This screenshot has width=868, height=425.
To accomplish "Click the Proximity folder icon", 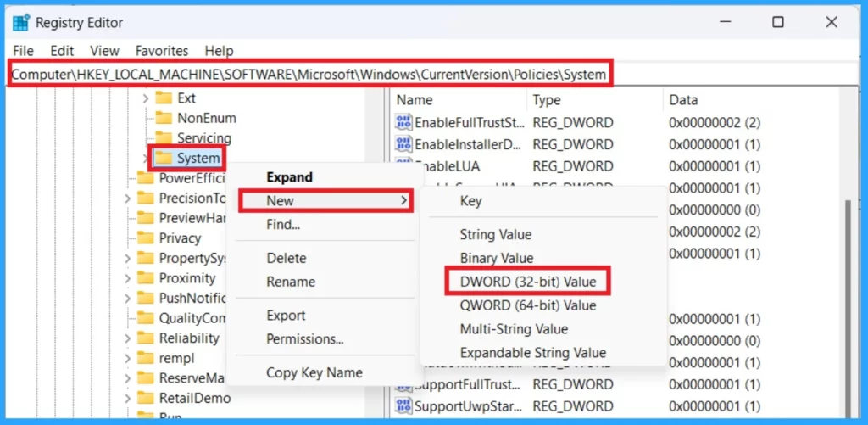I will pos(145,277).
